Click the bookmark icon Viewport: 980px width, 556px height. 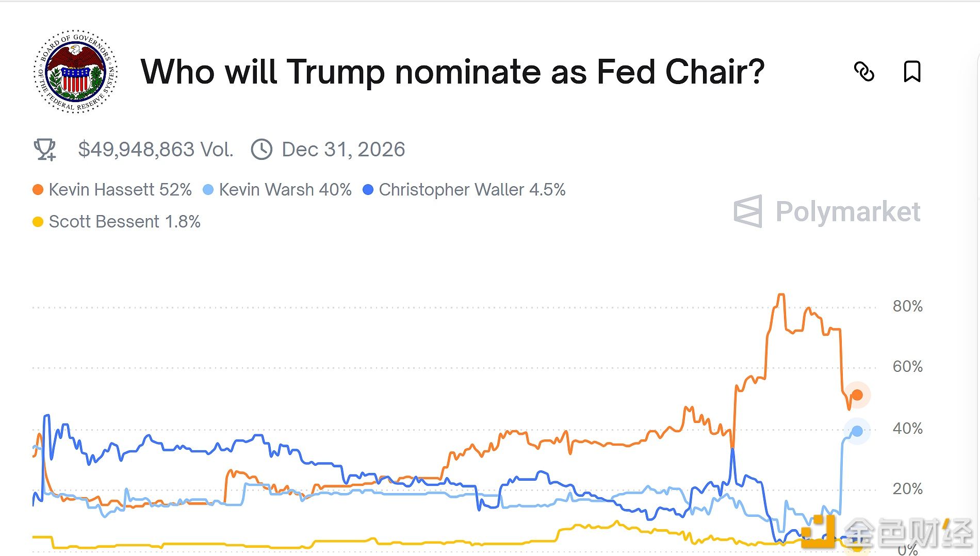click(913, 73)
